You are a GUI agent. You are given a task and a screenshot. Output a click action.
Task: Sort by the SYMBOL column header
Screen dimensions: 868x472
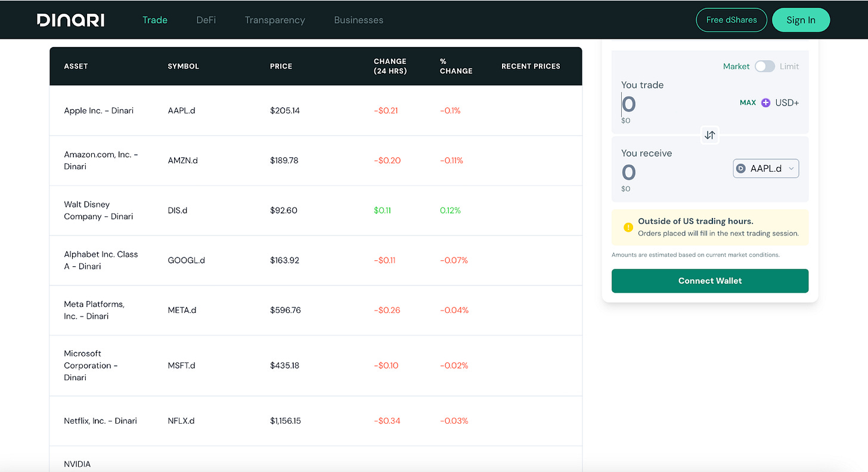click(184, 66)
